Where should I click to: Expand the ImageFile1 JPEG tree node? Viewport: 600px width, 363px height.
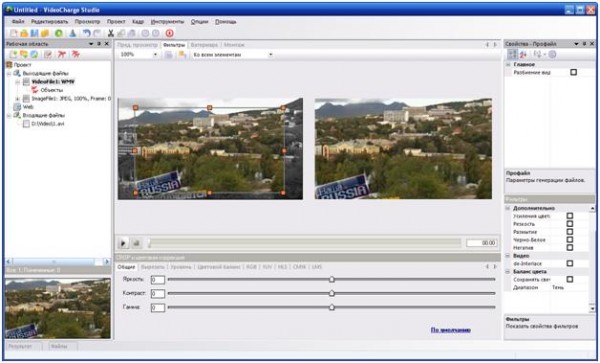click(x=17, y=99)
